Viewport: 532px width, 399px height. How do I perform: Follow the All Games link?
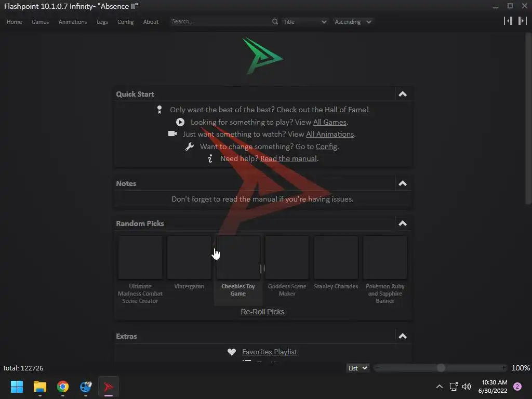pos(329,122)
